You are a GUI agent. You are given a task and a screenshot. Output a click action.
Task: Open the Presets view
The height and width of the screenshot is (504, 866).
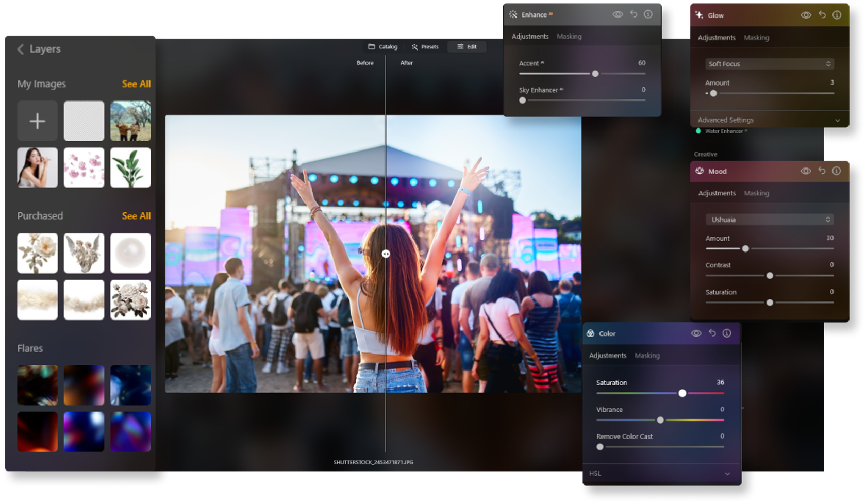pos(425,46)
